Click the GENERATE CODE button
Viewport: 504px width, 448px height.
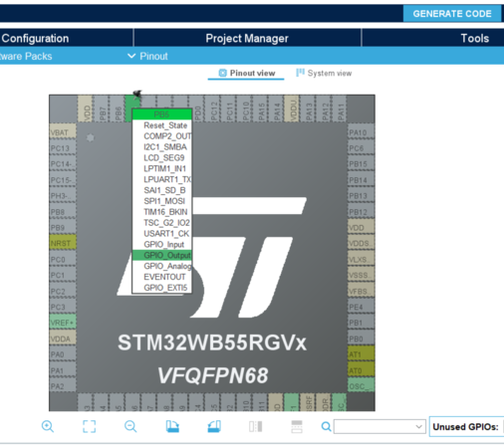[x=452, y=14]
